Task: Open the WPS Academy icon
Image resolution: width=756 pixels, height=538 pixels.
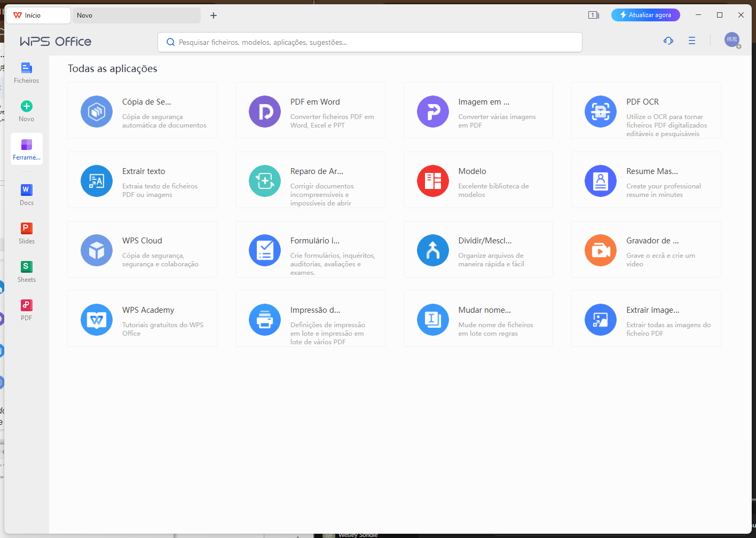Action: [x=97, y=320]
